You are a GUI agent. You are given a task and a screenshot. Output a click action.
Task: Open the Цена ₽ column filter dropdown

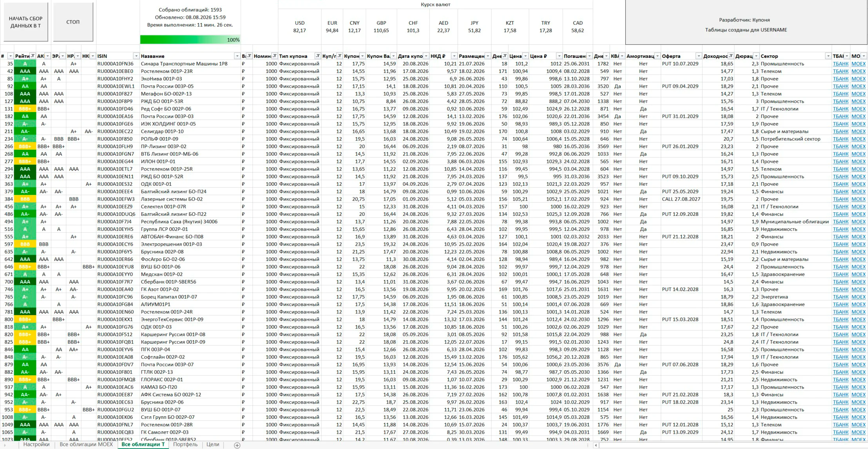click(559, 56)
